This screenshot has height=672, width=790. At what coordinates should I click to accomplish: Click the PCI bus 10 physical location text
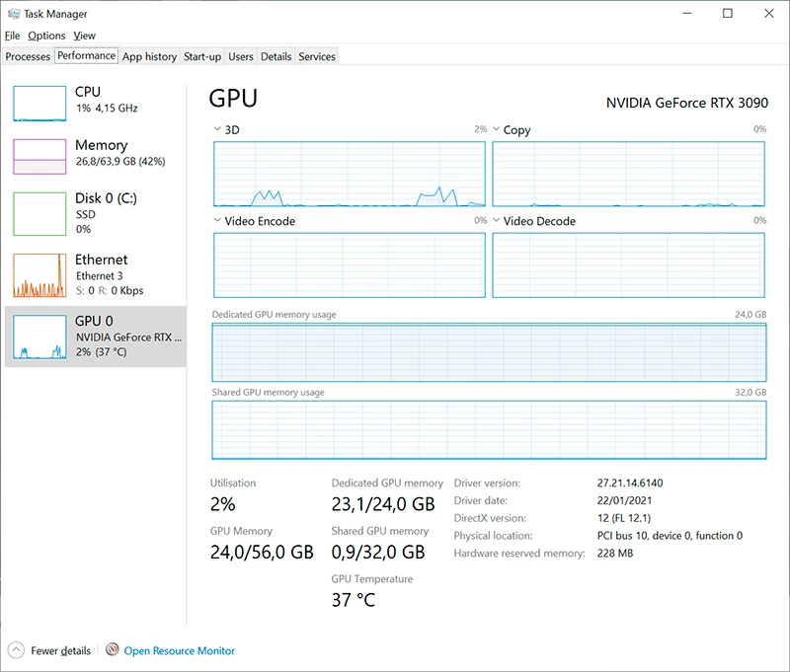click(670, 536)
